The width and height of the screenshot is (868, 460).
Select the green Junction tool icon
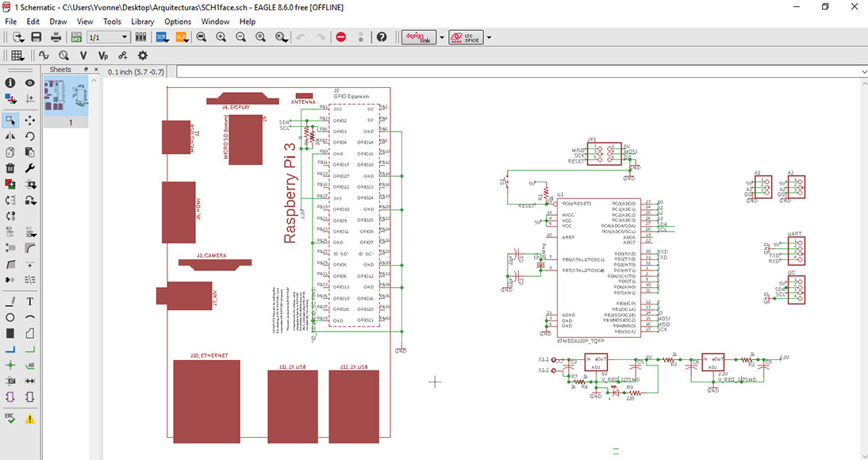tap(10, 366)
